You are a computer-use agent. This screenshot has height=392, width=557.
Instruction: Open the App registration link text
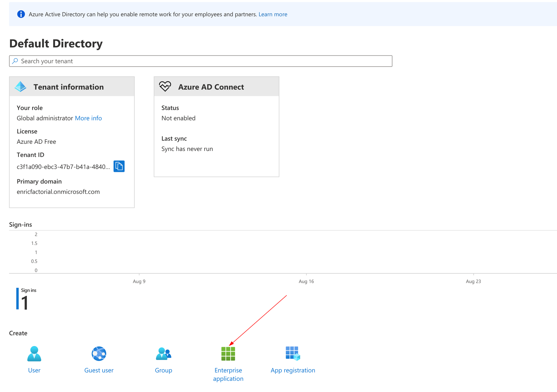pos(293,370)
